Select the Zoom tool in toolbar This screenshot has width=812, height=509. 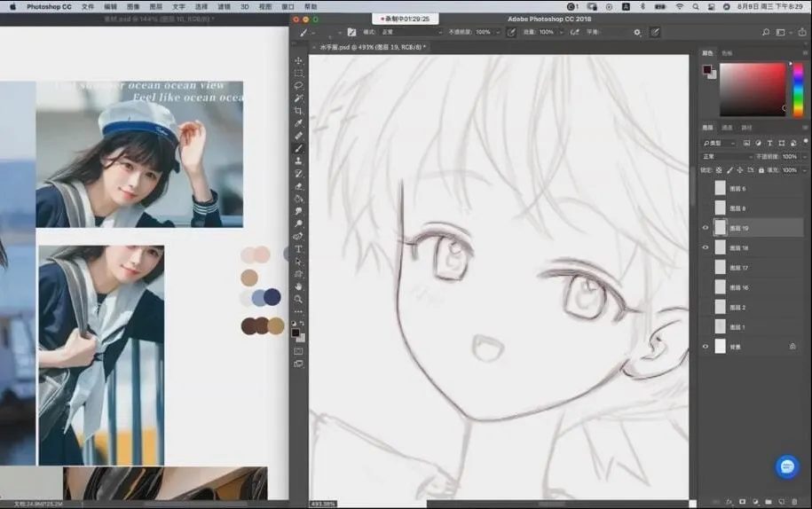[298, 299]
